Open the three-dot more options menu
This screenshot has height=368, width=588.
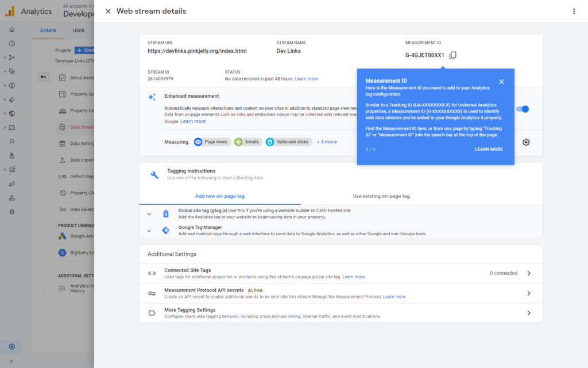click(574, 11)
